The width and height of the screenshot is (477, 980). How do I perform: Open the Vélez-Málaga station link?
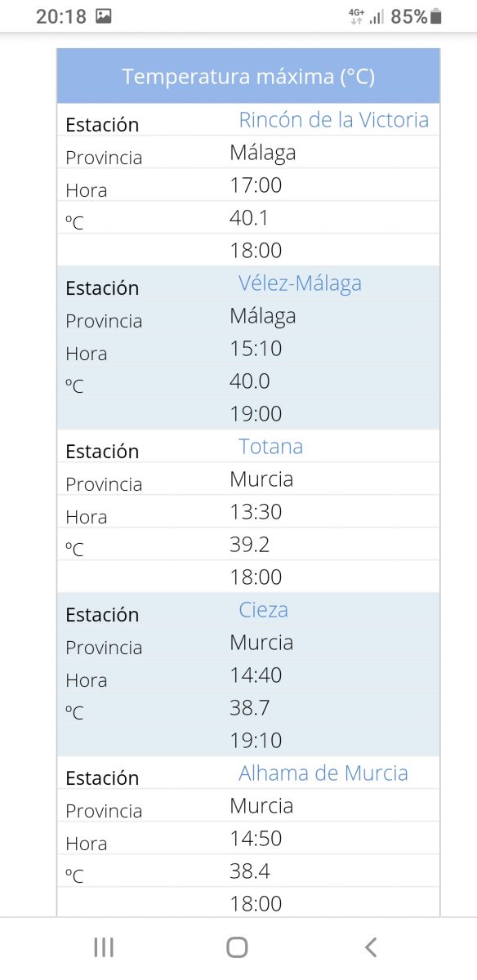(300, 283)
